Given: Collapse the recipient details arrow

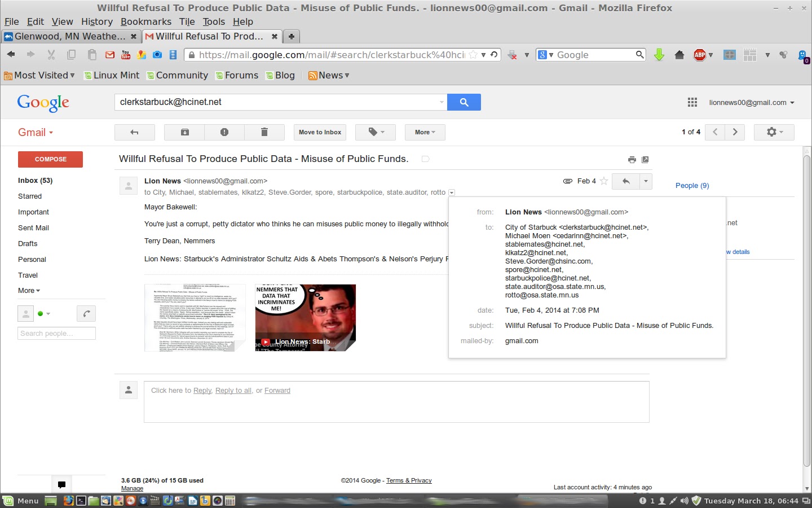Looking at the screenshot, I should pos(452,192).
